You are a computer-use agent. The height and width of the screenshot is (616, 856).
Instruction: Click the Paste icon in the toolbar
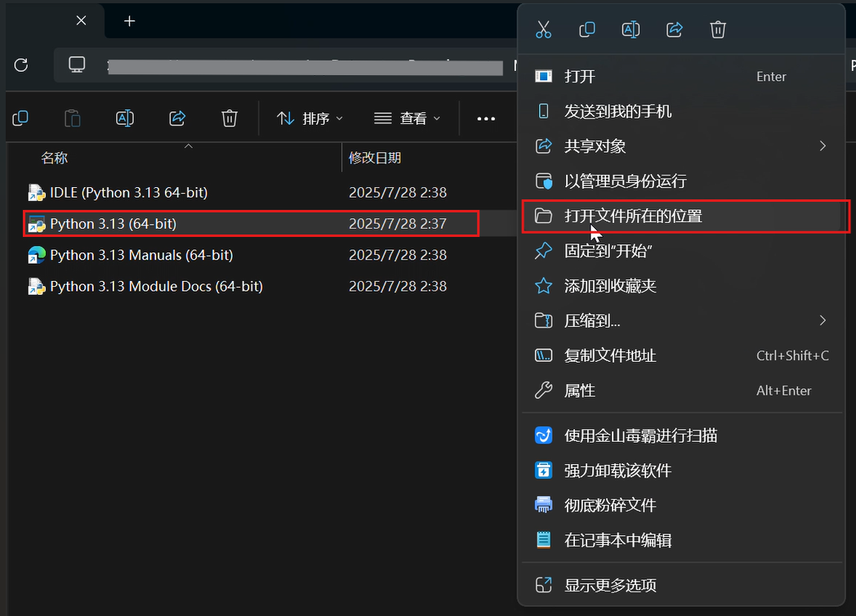[72, 118]
